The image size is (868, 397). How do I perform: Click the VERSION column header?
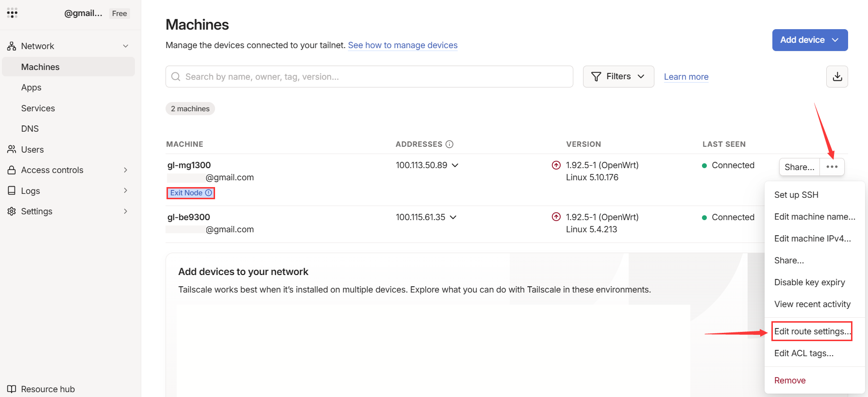[584, 144]
